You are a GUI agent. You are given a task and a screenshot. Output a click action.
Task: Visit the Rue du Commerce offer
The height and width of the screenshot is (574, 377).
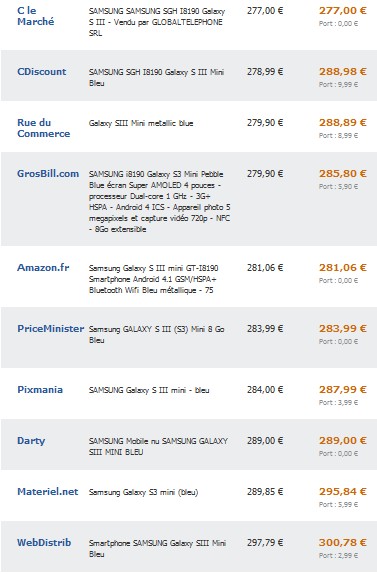[x=44, y=128]
